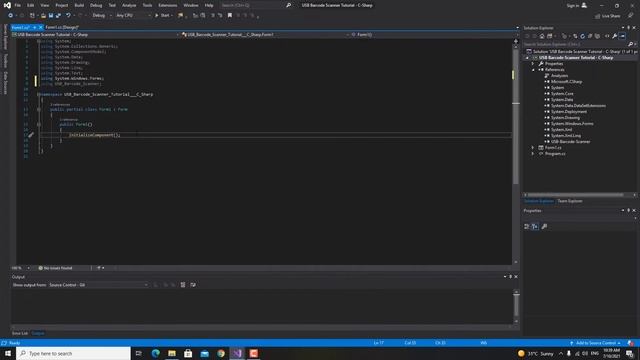Image resolution: width=640 pixels, height=360 pixels.
Task: Click the Save file toolbar icon
Action: (51, 16)
